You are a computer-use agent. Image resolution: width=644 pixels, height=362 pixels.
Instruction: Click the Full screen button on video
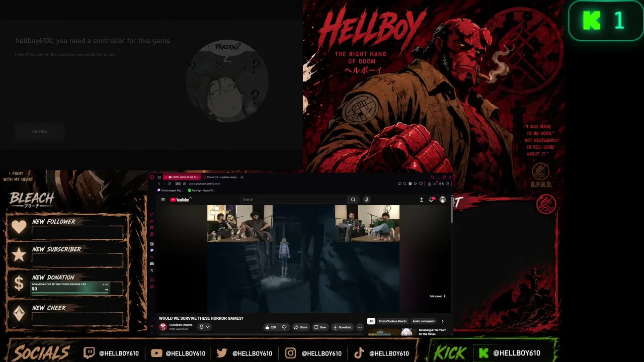(437, 296)
